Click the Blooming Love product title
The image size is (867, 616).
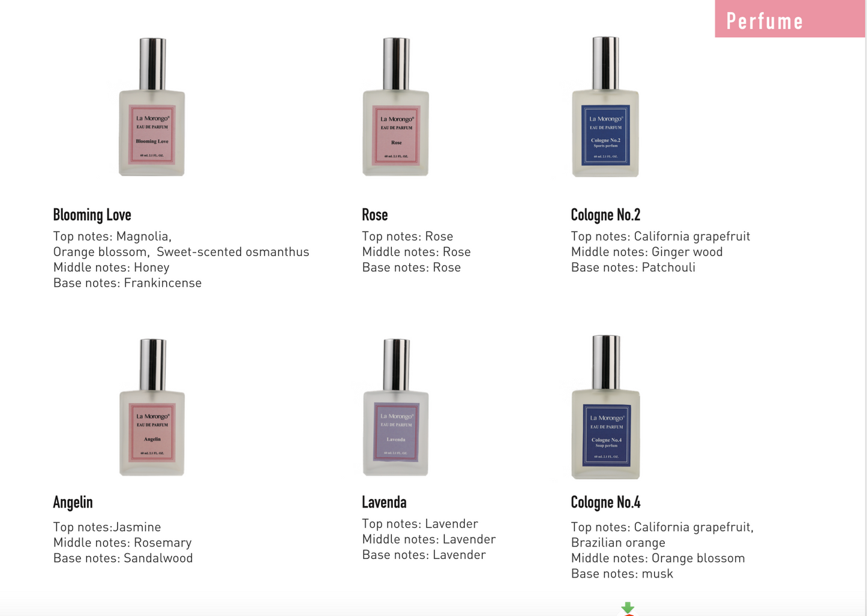click(x=92, y=215)
